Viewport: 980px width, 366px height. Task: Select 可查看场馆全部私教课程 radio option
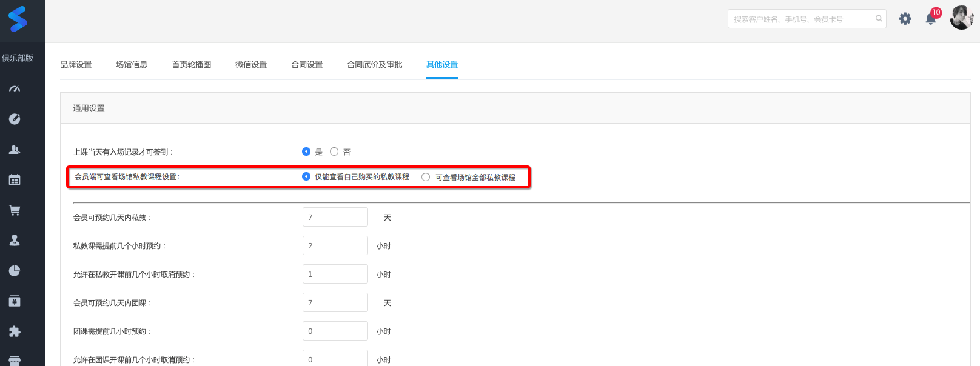(x=426, y=177)
